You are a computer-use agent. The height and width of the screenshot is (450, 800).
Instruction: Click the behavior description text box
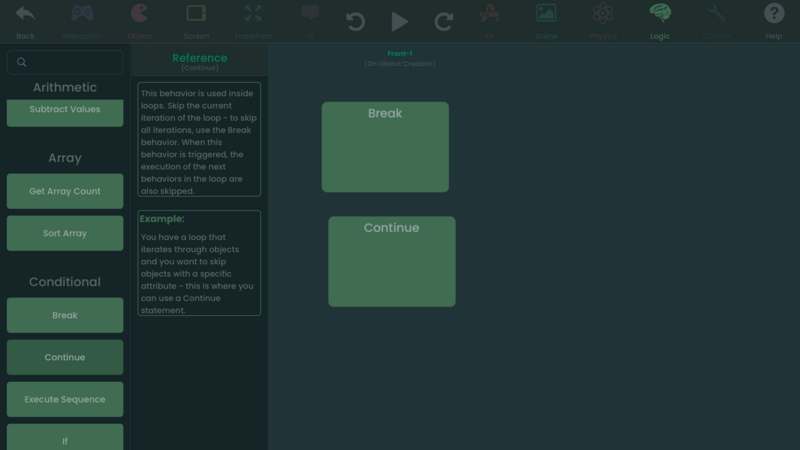199,139
